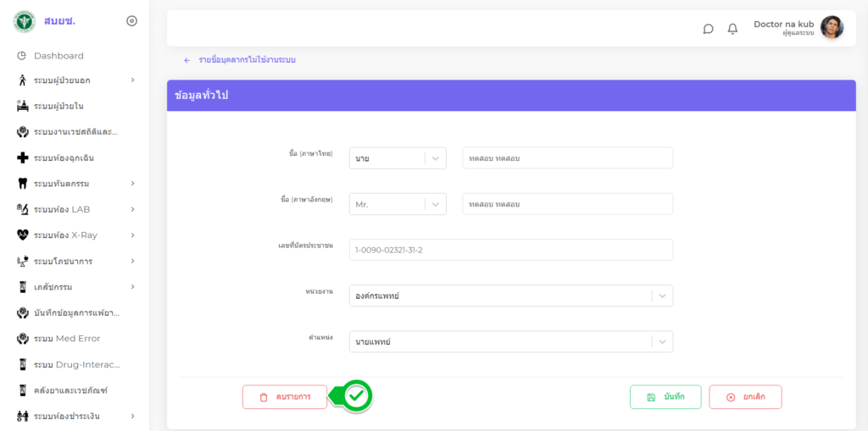Click the green บันทึก save button

coord(665,397)
